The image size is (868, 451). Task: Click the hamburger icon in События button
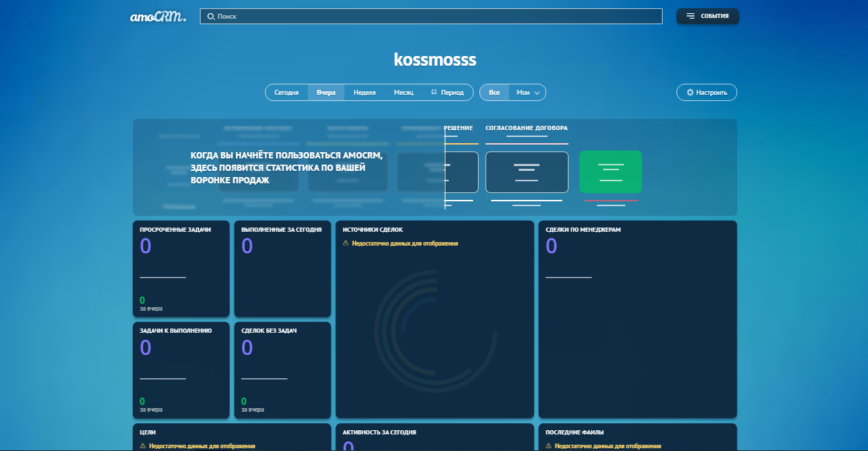click(x=690, y=16)
